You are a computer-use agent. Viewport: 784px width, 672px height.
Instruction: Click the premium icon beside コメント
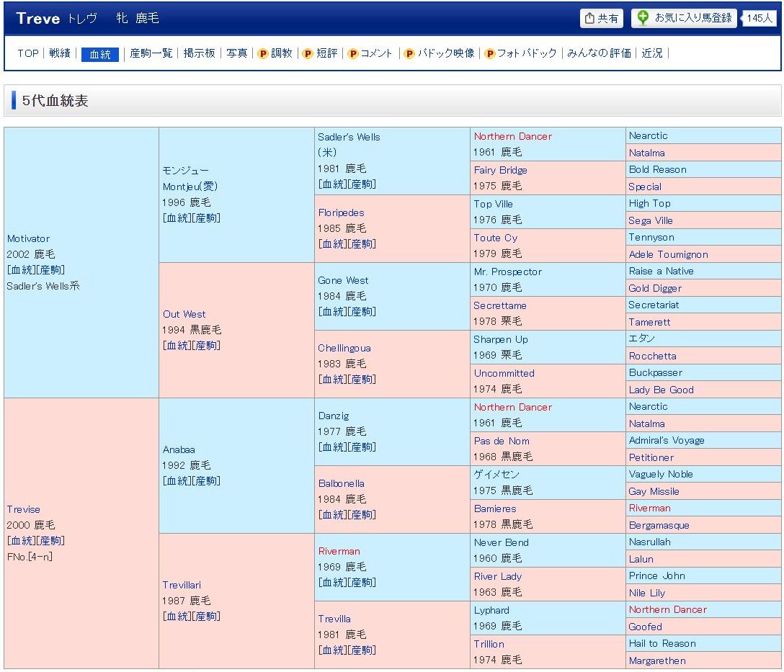pos(353,53)
